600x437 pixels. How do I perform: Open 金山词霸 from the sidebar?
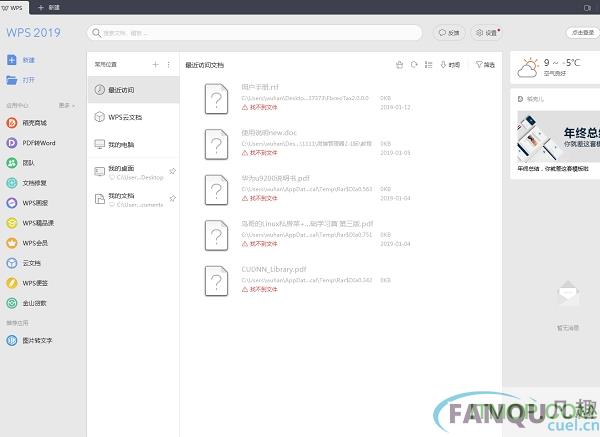[x=27, y=303]
